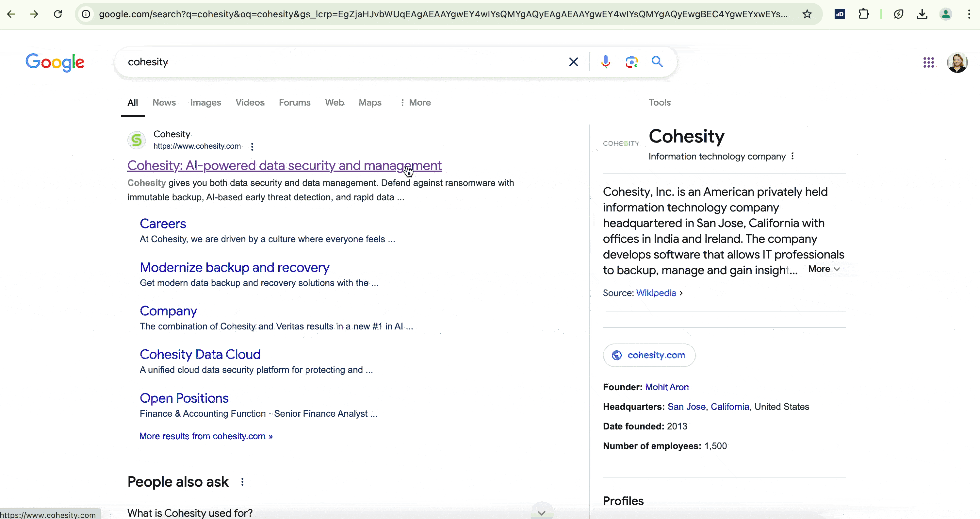
Task: Submit search with the magnifying glass icon
Action: (657, 62)
